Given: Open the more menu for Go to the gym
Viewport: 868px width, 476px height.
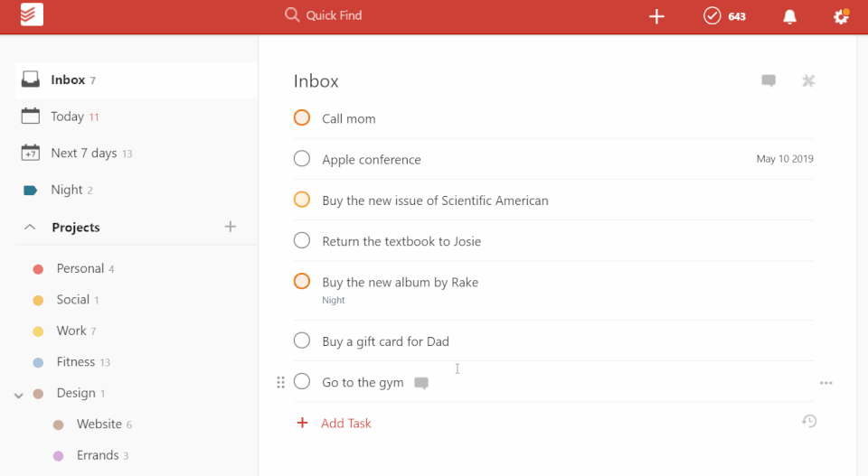Looking at the screenshot, I should (826, 383).
